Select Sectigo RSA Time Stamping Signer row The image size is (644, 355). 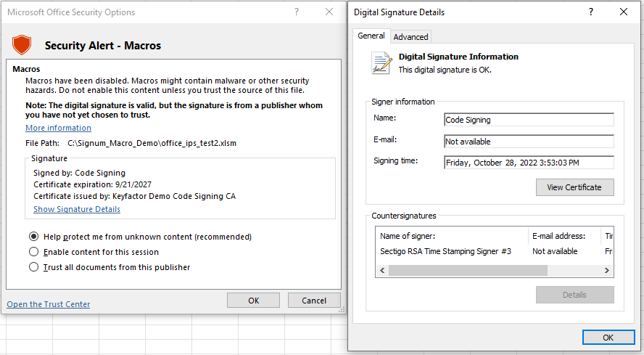(x=446, y=251)
